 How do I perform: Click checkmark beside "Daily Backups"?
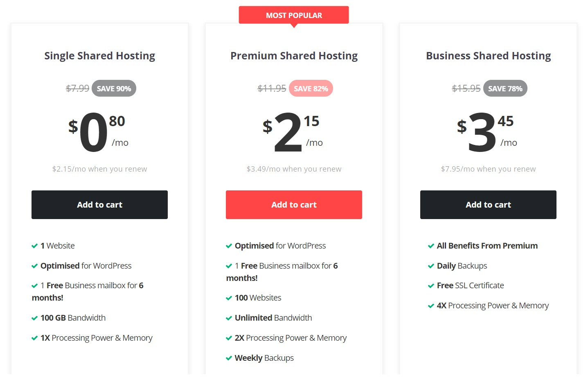[431, 266]
